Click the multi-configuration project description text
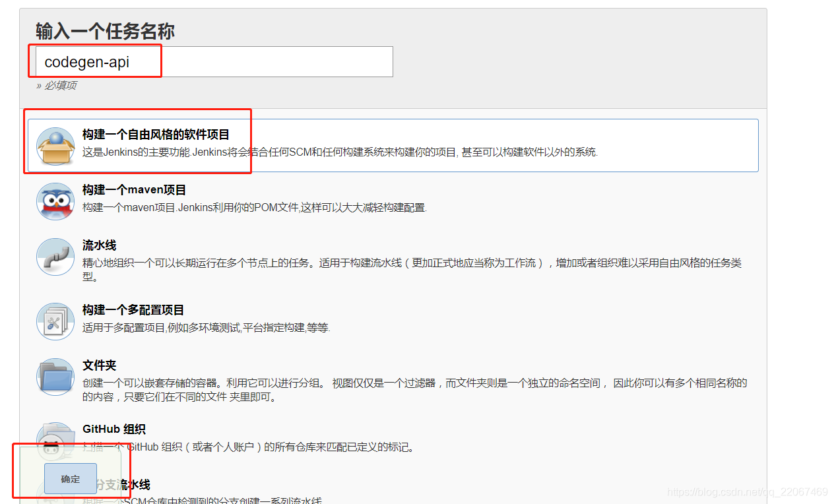Screen dimensions: 834x504 (x=206, y=328)
